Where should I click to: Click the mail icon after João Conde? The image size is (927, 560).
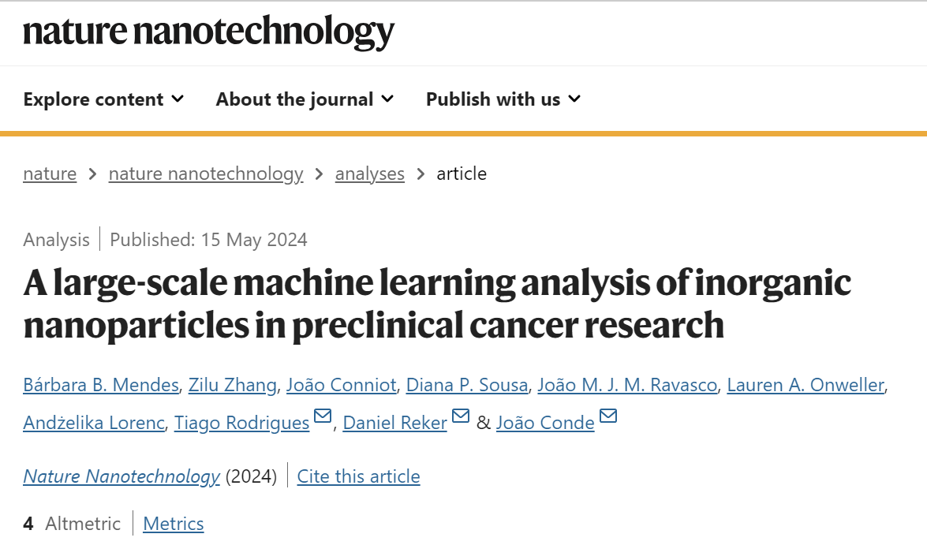[607, 416]
